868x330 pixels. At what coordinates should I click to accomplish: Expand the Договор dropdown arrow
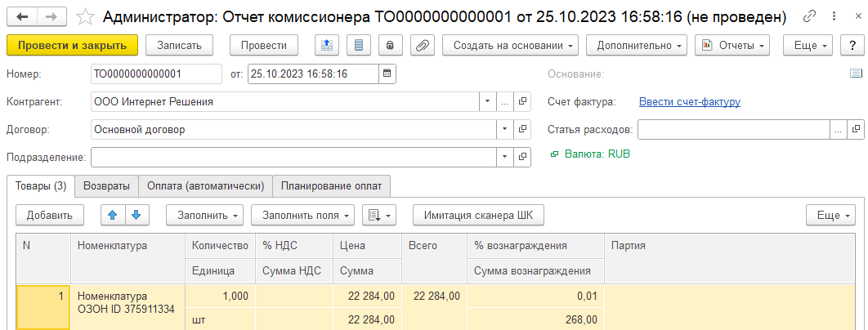[x=504, y=129]
